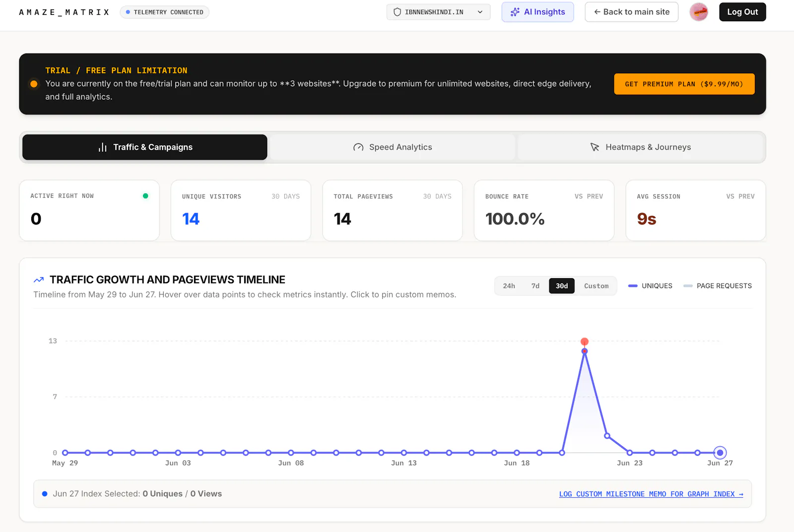Log Out of the dashboard
The image size is (794, 532).
click(x=742, y=12)
